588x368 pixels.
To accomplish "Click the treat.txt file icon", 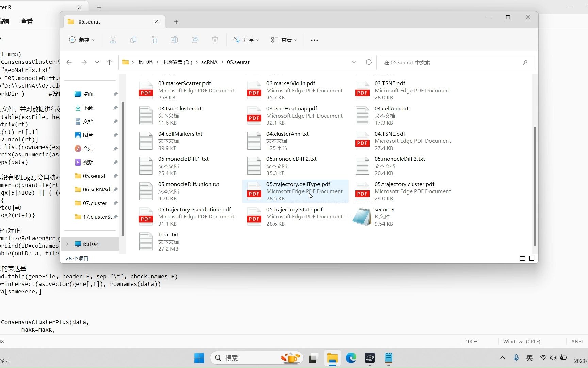I will tap(146, 242).
